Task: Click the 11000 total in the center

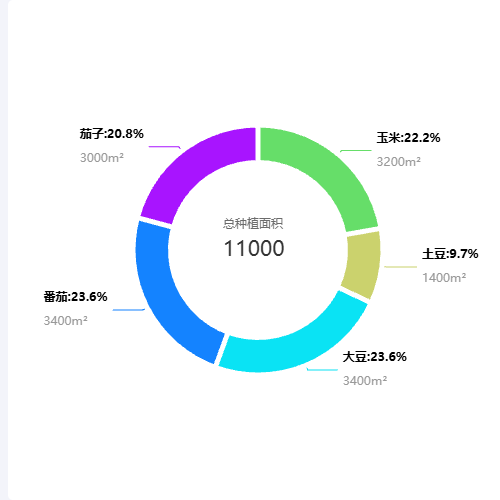Action: [254, 248]
